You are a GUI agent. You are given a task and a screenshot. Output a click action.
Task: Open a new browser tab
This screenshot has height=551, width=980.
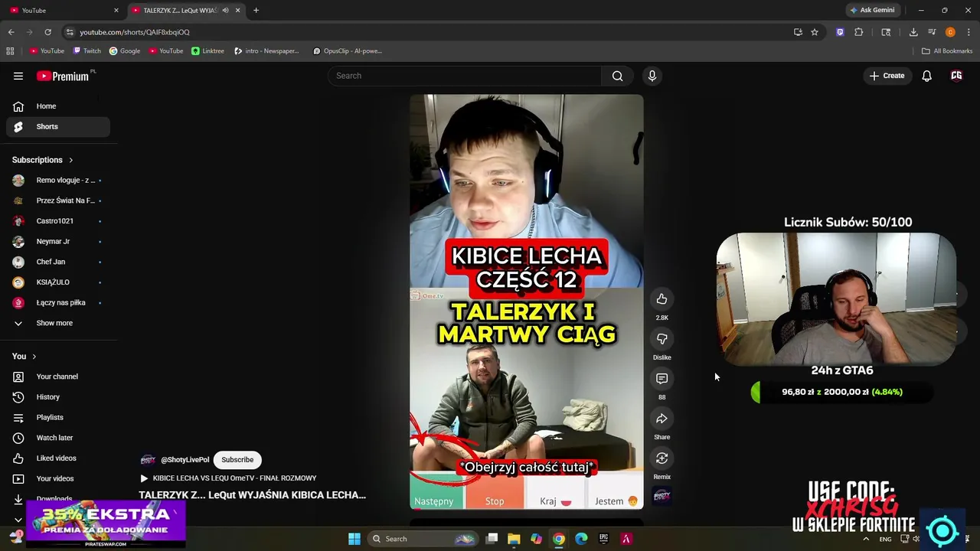(x=256, y=11)
